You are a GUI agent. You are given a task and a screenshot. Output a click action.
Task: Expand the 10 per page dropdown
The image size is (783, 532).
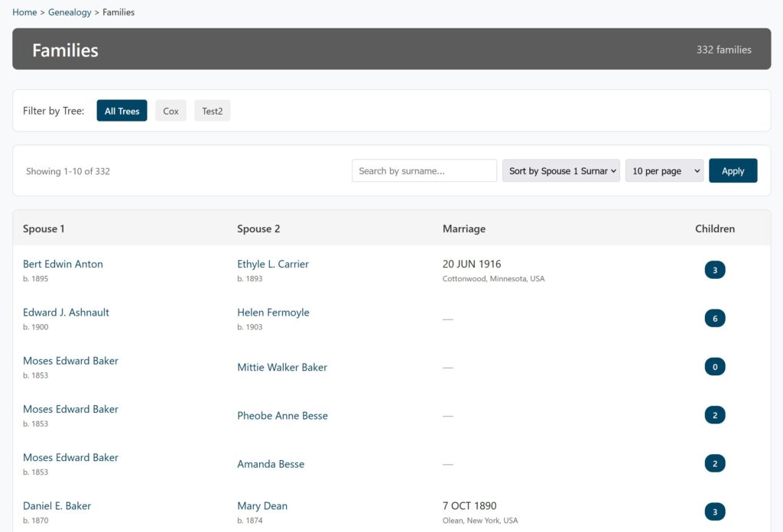tap(664, 171)
